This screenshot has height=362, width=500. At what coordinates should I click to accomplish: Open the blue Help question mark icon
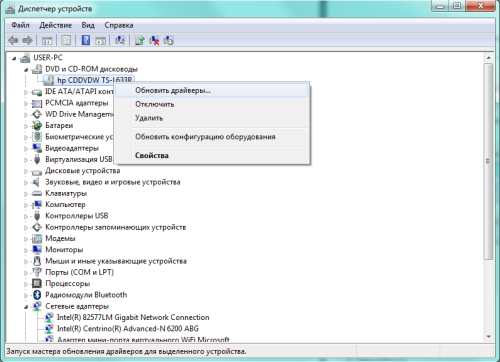86,40
